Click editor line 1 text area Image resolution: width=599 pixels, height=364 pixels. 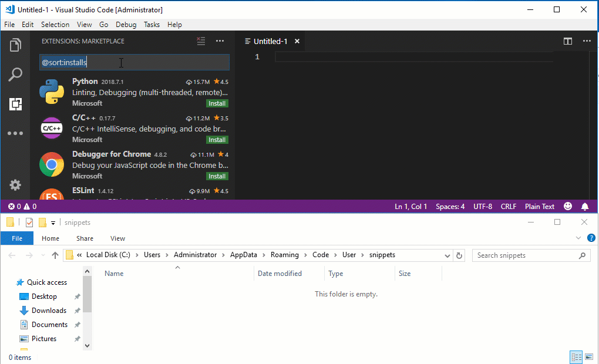[414, 57]
